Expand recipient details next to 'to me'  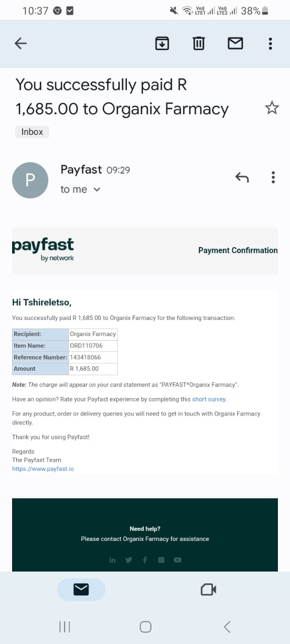pos(97,190)
